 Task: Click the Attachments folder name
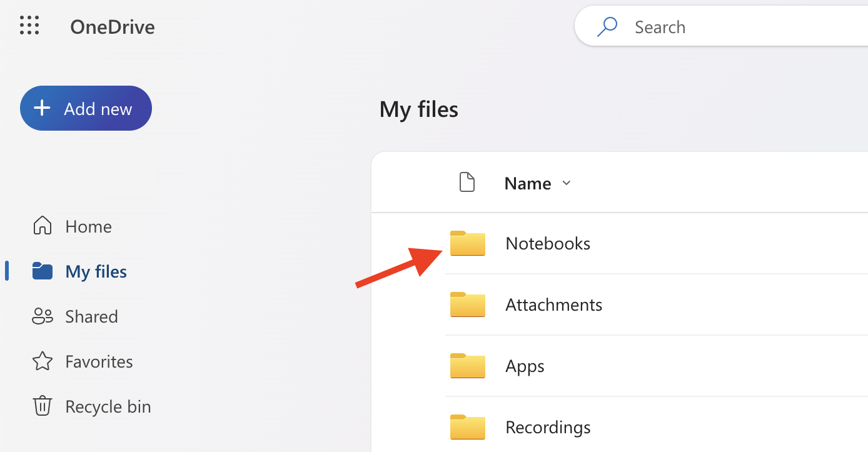pos(554,304)
